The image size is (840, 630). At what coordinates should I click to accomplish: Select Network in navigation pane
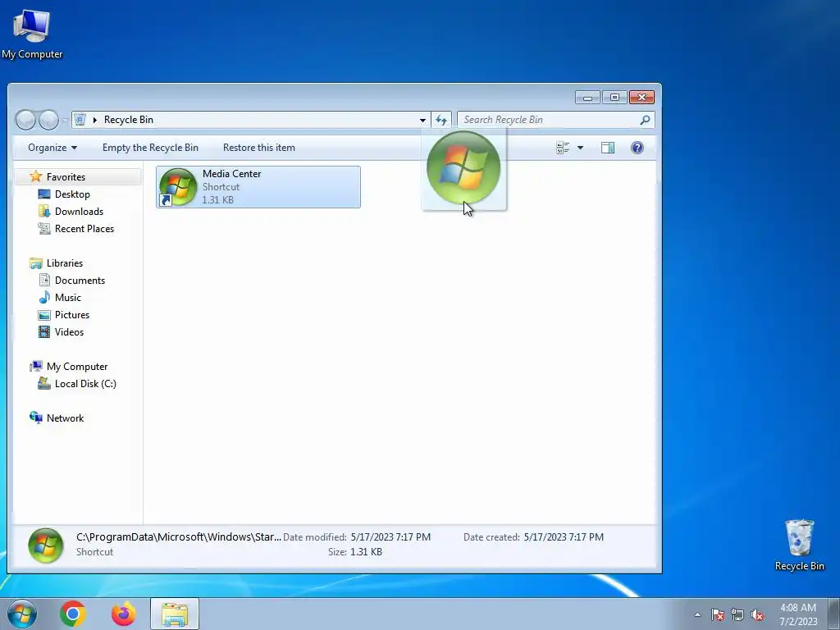pyautogui.click(x=65, y=418)
